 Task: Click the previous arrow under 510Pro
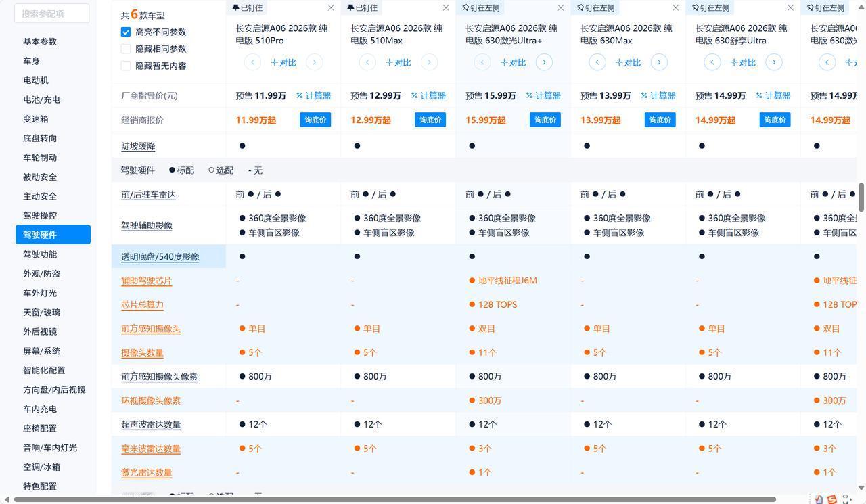(x=252, y=62)
